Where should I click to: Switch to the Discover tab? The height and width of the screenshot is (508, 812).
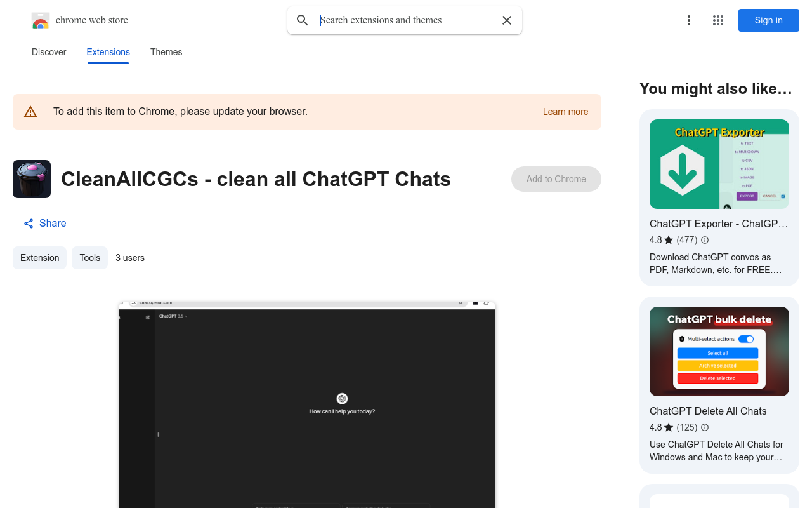[48, 52]
